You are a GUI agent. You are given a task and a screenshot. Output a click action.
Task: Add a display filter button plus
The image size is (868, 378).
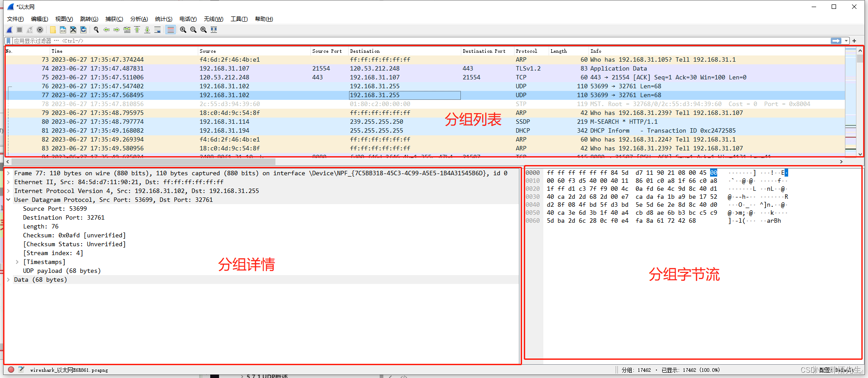tap(854, 41)
